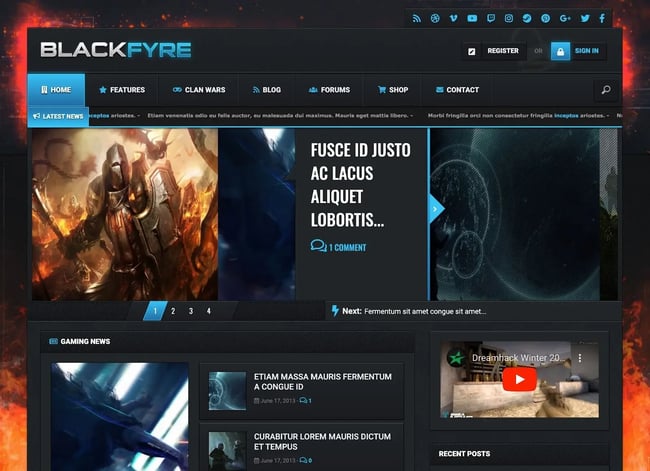Select slide 3 in the slider pagination
The width and height of the screenshot is (650, 471).
tap(191, 311)
